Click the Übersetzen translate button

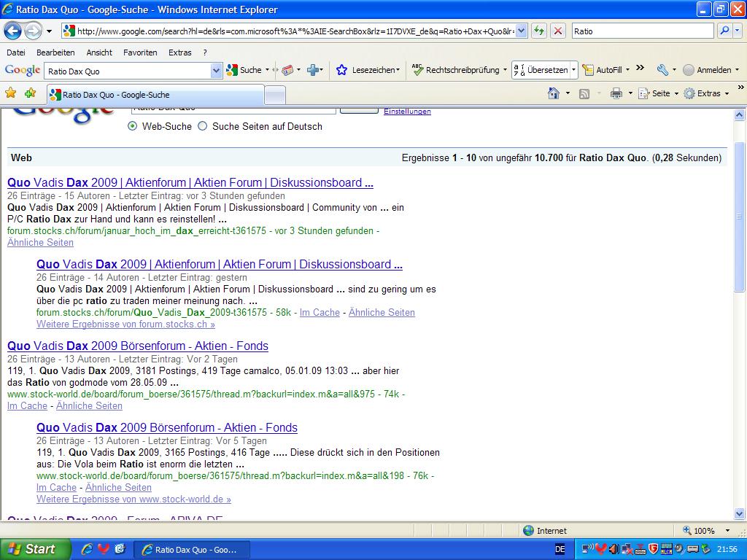pos(541,70)
